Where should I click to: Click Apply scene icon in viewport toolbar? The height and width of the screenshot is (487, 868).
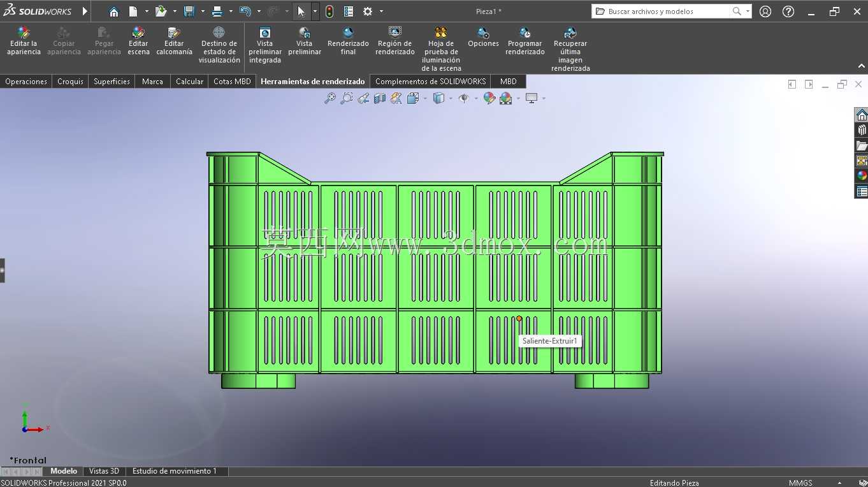[506, 98]
